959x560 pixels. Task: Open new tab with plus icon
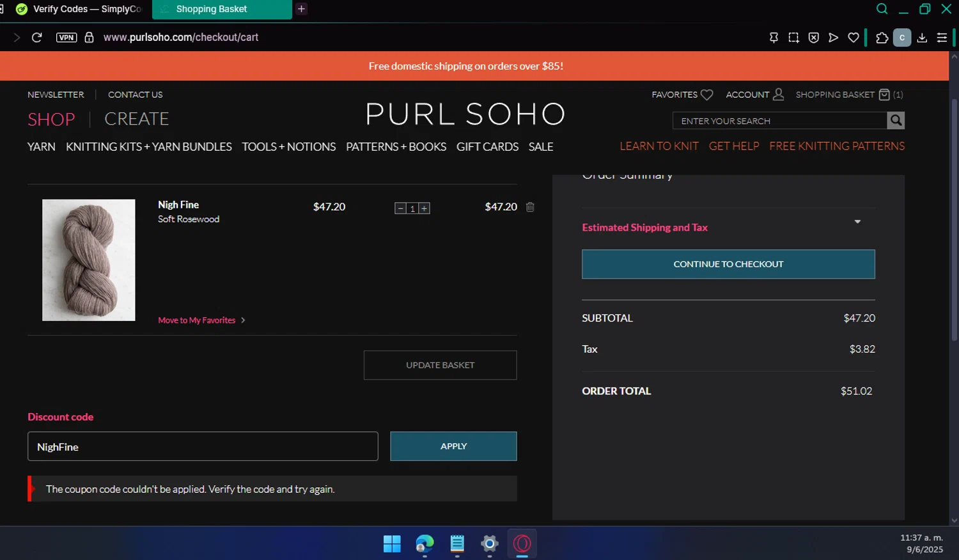pos(301,9)
